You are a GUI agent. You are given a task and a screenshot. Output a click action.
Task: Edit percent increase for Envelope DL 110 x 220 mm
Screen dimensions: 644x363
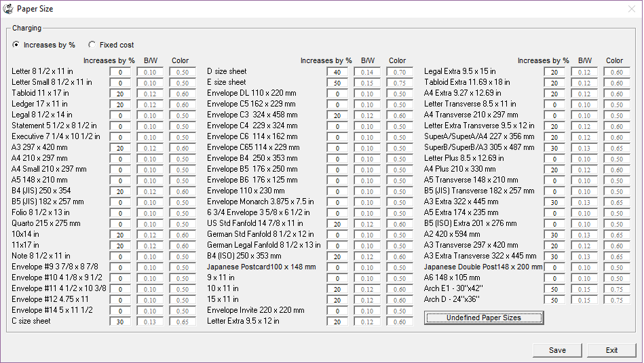[x=337, y=94]
